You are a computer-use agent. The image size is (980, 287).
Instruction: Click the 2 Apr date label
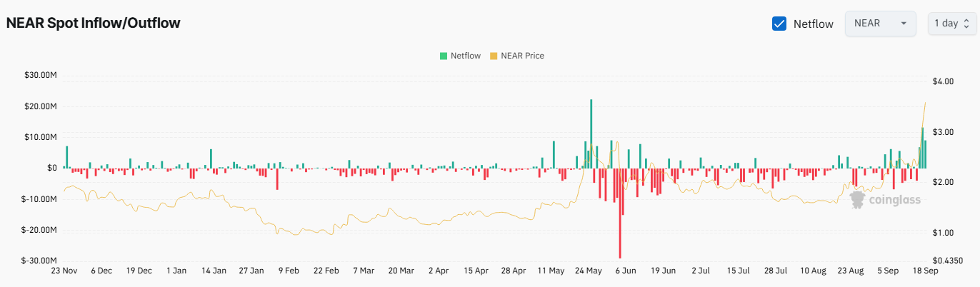439,271
